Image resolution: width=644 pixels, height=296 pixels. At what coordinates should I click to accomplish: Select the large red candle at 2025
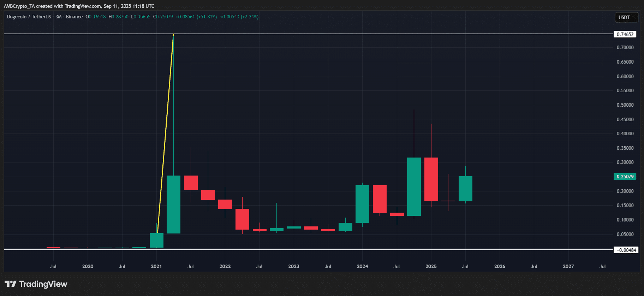click(x=431, y=179)
